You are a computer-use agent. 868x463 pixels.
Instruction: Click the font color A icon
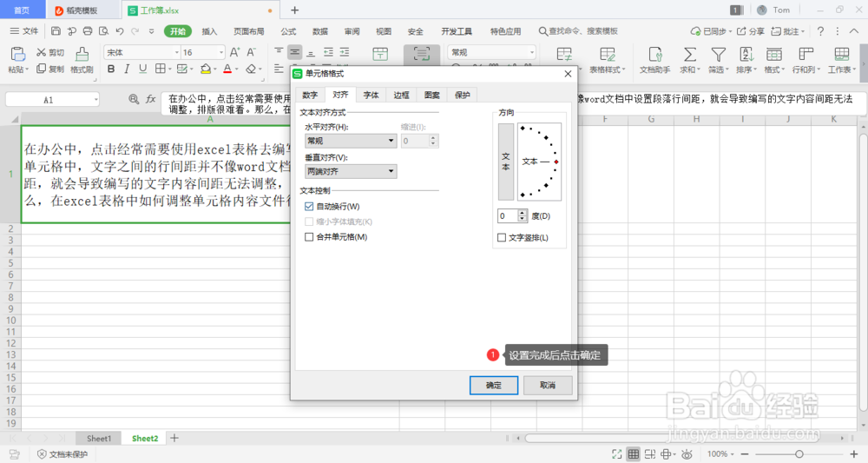point(227,69)
